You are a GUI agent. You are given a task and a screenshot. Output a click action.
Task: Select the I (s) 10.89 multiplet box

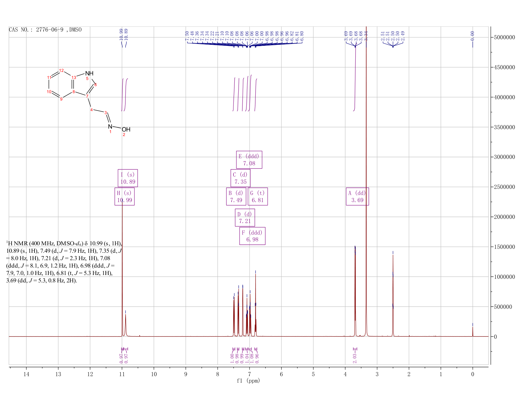pyautogui.click(x=128, y=178)
